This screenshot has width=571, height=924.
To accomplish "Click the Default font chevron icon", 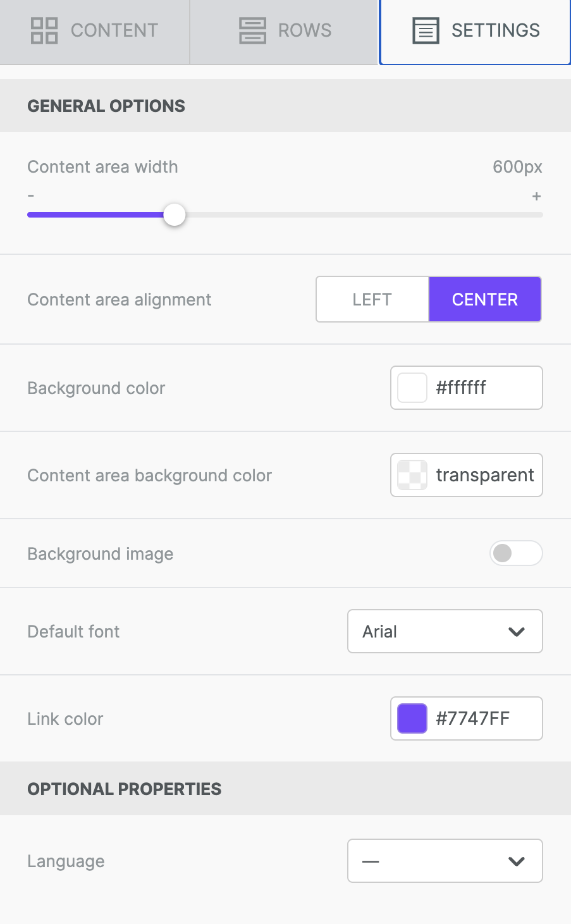I will pyautogui.click(x=517, y=631).
